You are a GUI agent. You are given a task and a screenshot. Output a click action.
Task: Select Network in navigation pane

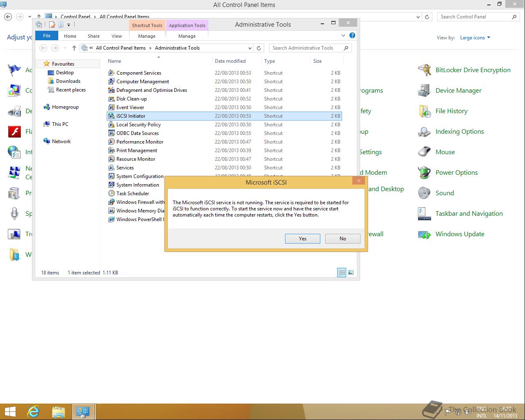[61, 141]
